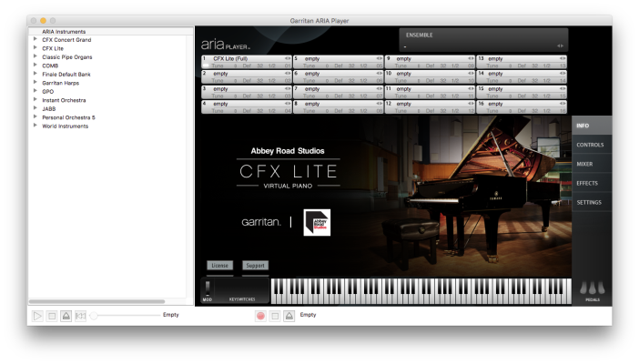This screenshot has height=364, width=639.
Task: Expand the Instant Orchestra node
Action: pyautogui.click(x=35, y=99)
